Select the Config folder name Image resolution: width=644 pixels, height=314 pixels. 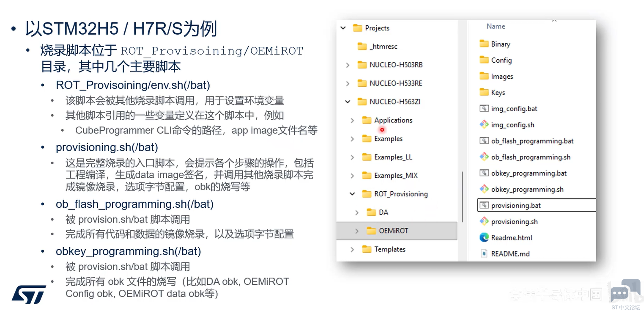[501, 60]
